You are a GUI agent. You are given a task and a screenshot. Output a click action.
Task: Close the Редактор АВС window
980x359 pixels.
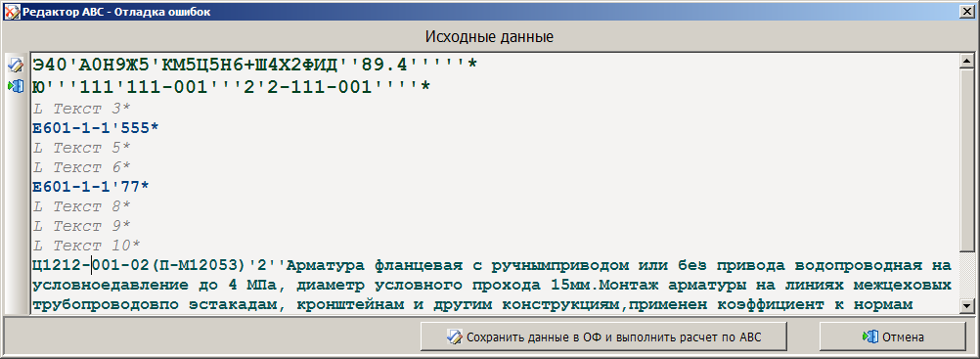(967, 12)
